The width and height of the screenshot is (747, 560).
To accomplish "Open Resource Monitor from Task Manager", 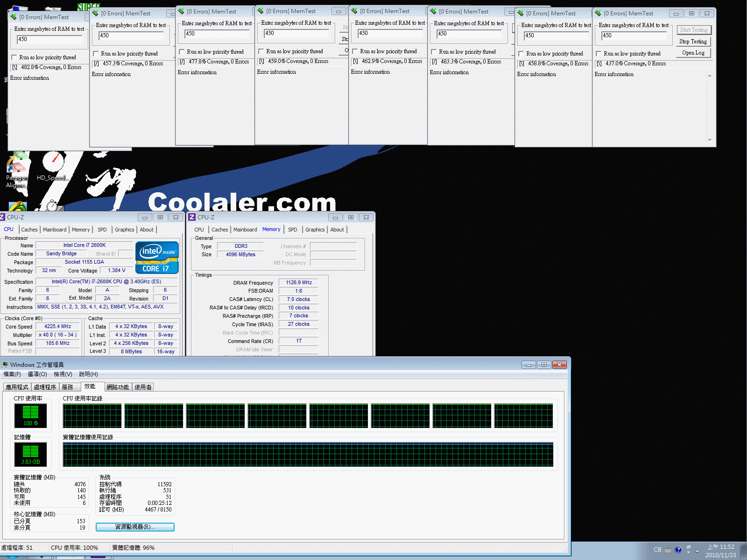I will (135, 527).
